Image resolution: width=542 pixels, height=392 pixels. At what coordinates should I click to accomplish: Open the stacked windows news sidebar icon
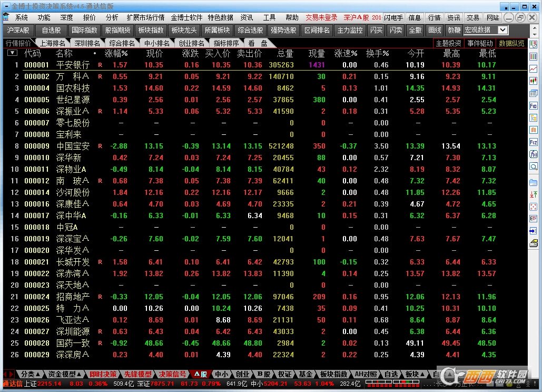point(534,93)
